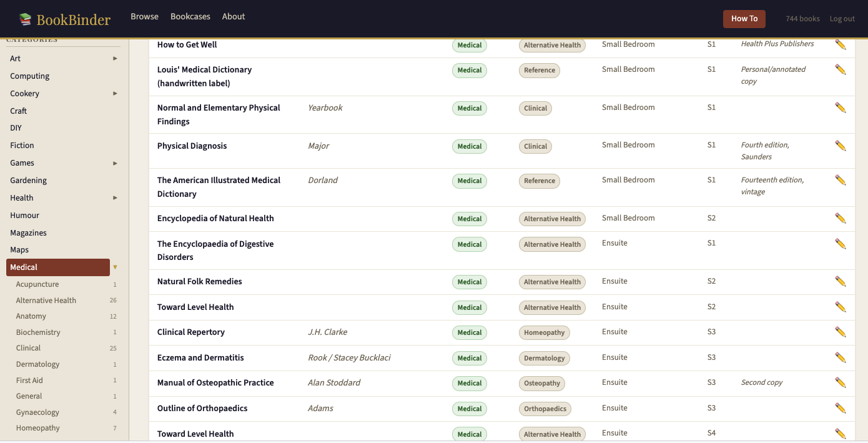Click pencil for Encyclopedia of Natural Health

[841, 218]
